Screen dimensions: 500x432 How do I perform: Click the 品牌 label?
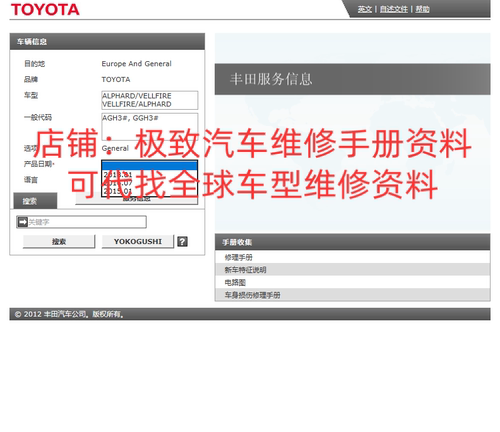point(31,79)
